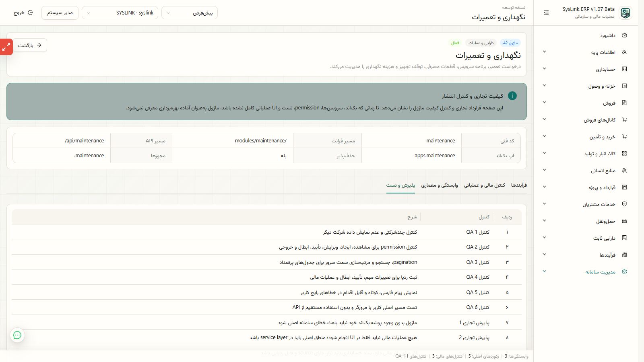Click the کانال‌های فروش cart icon

pyautogui.click(x=624, y=120)
